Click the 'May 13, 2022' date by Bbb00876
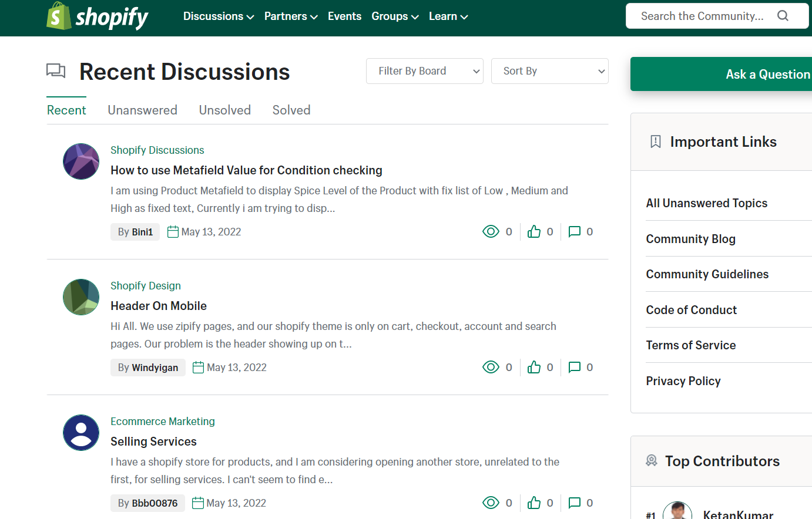 click(236, 503)
